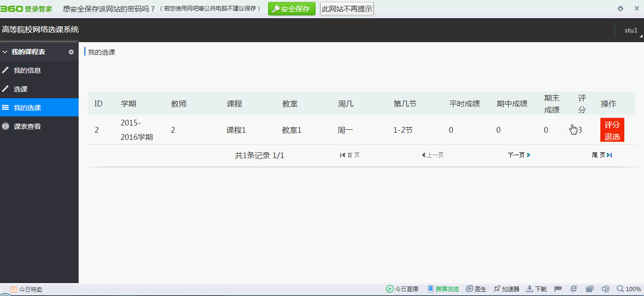Viewport: 644px width, 296px height.
Task: Click gear icon beside 我的课程表
Action: point(71,52)
